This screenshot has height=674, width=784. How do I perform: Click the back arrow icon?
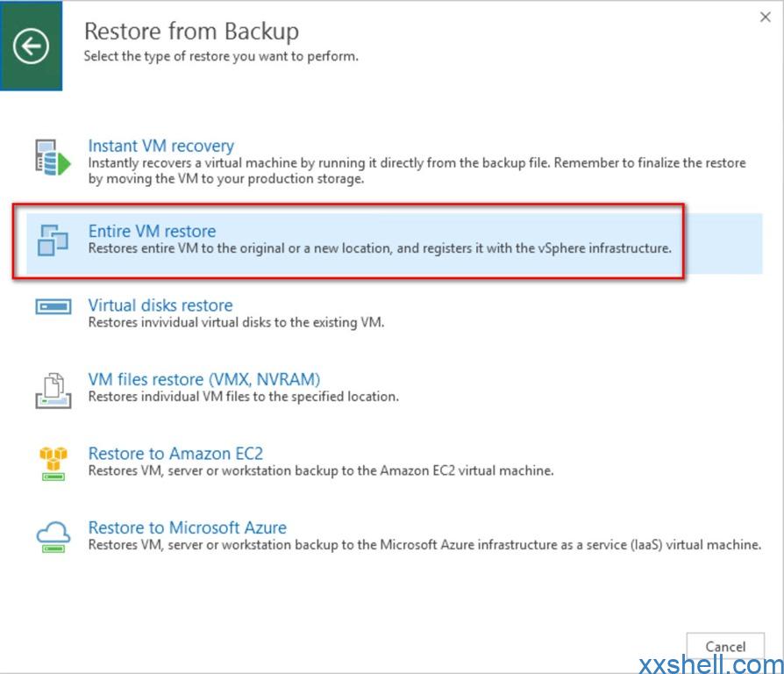click(x=31, y=46)
